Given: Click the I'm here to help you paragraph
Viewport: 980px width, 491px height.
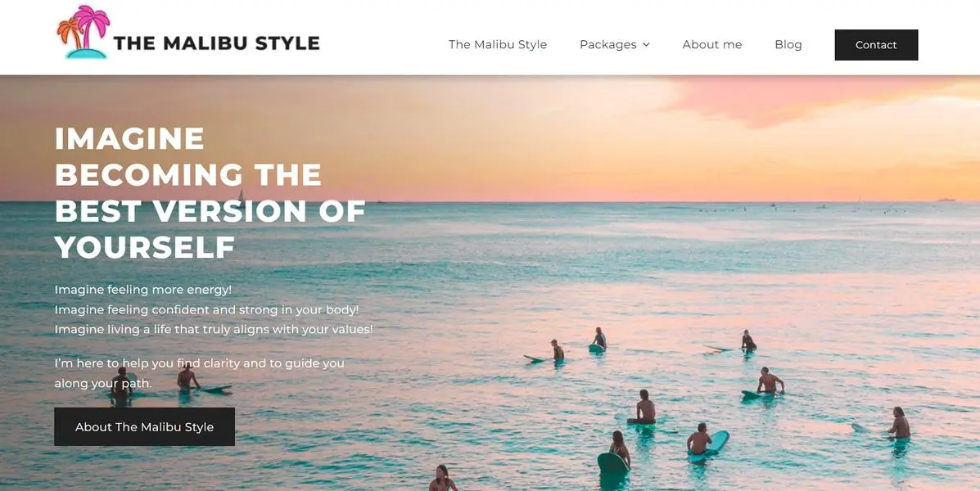Looking at the screenshot, I should coord(200,373).
